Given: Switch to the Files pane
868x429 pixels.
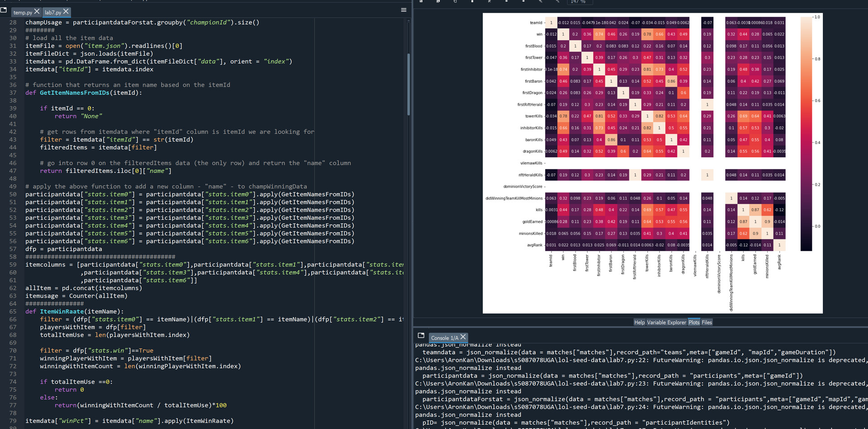Looking at the screenshot, I should 707,322.
